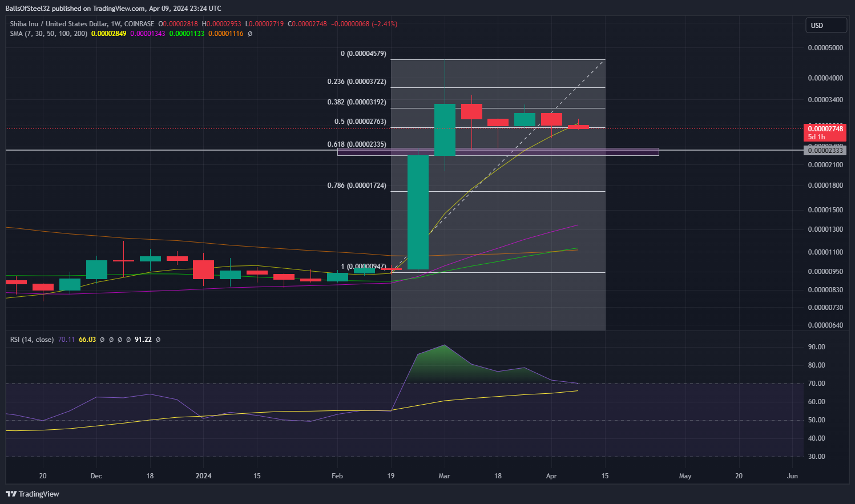Click RSI axis label 90.00
The image size is (855, 504).
tap(817, 347)
